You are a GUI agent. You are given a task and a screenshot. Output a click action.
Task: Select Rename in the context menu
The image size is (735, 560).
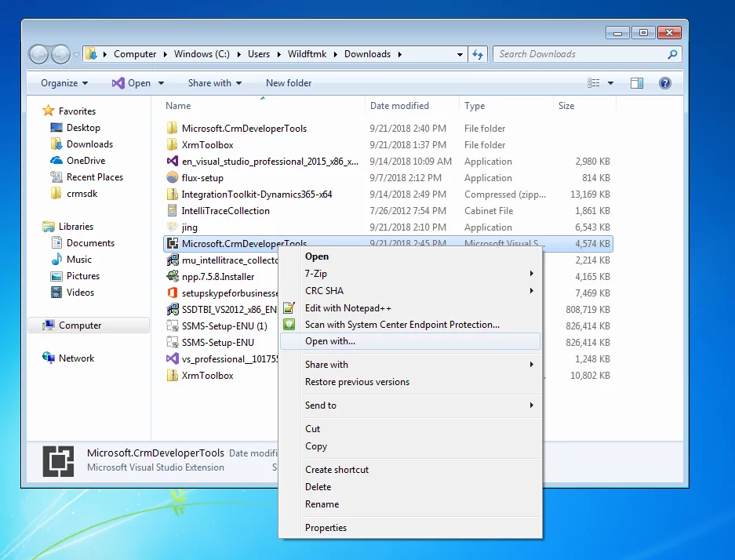tap(410, 504)
